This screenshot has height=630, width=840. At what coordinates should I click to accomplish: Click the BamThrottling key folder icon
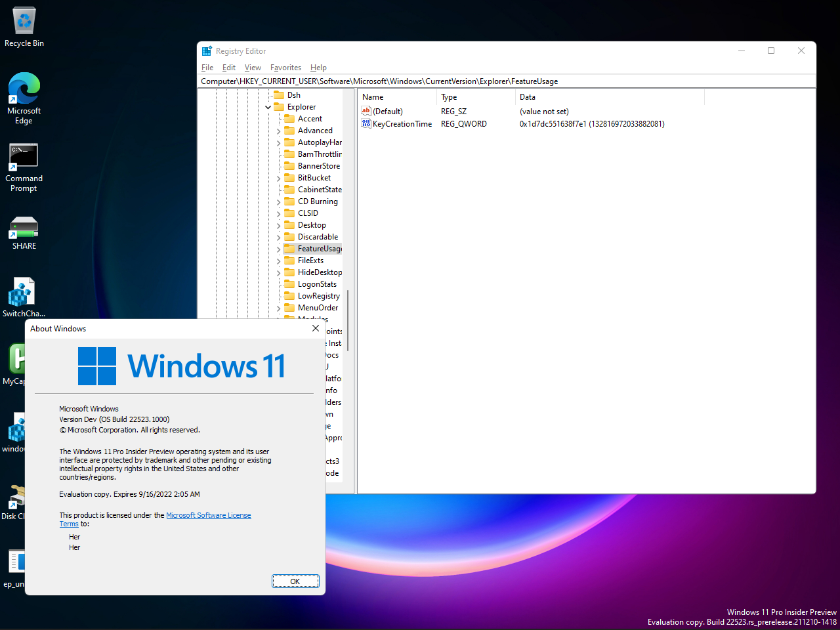pyautogui.click(x=289, y=154)
